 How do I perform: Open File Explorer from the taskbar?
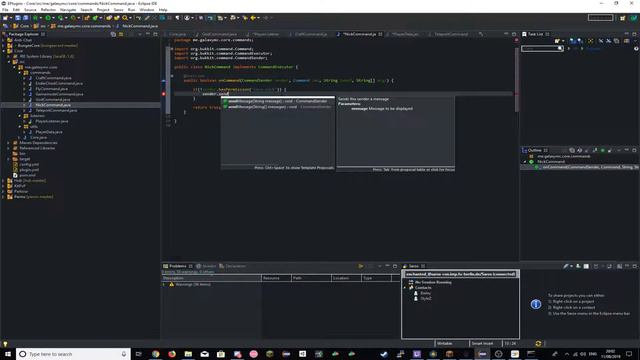click(x=188, y=354)
